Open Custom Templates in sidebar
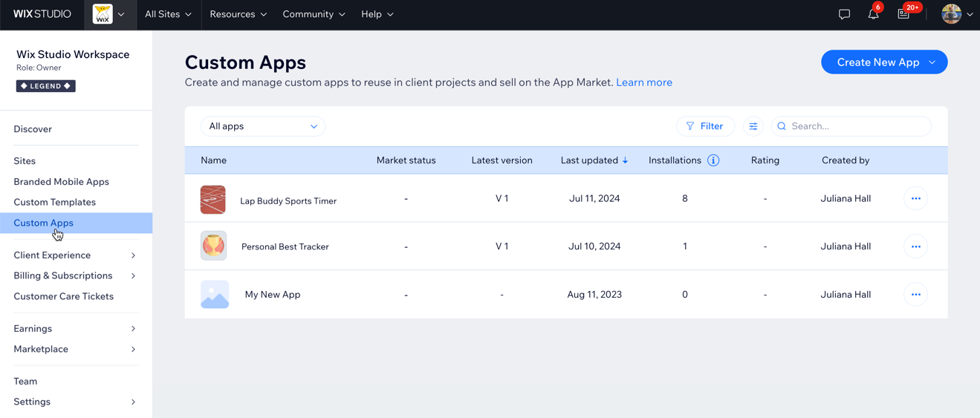Image resolution: width=980 pixels, height=418 pixels. [x=54, y=202]
